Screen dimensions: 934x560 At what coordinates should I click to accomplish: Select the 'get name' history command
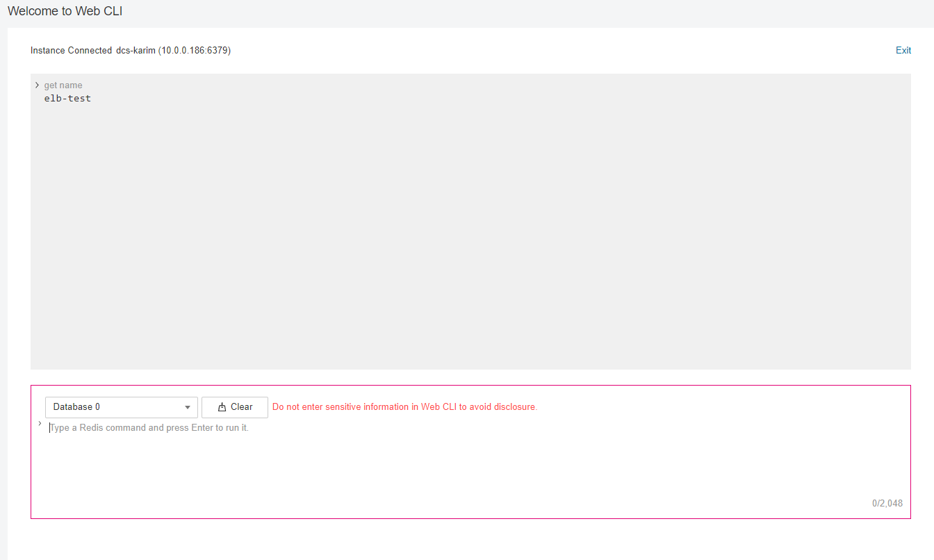[63, 85]
